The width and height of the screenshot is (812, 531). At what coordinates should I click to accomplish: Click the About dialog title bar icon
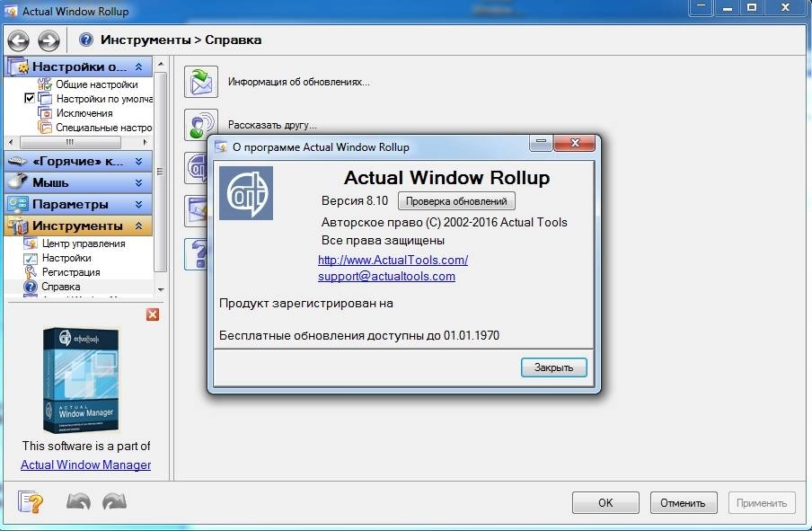[221, 146]
